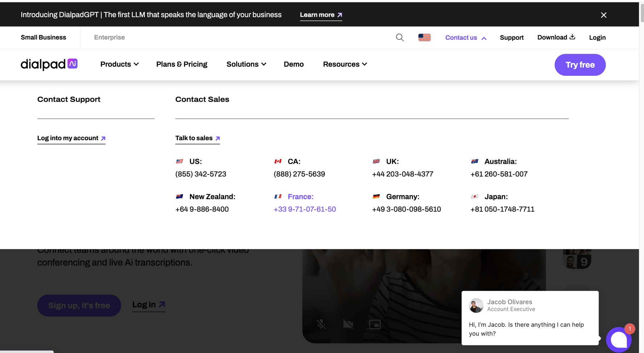
Task: Click Jacob Olivares' profile avatar
Action: 476,305
